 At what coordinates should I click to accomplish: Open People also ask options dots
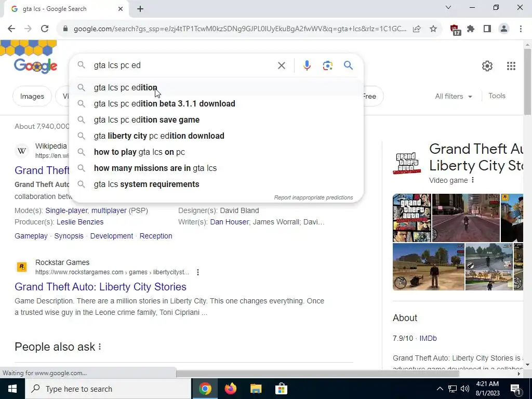click(x=100, y=347)
